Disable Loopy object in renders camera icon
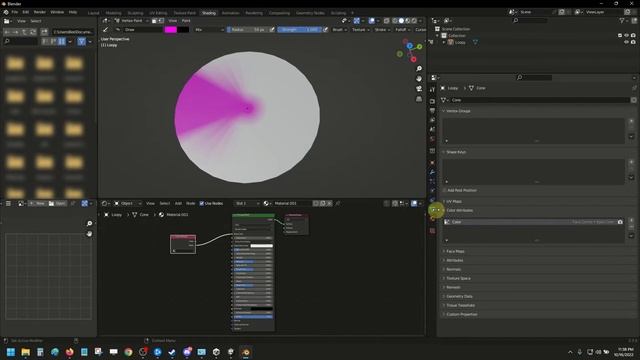The image size is (640, 360). click(x=633, y=42)
